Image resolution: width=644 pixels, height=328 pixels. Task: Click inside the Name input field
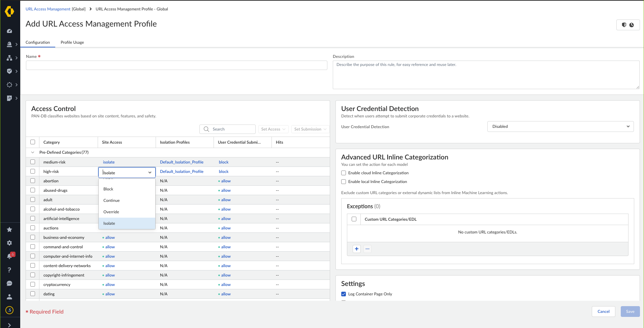[176, 65]
